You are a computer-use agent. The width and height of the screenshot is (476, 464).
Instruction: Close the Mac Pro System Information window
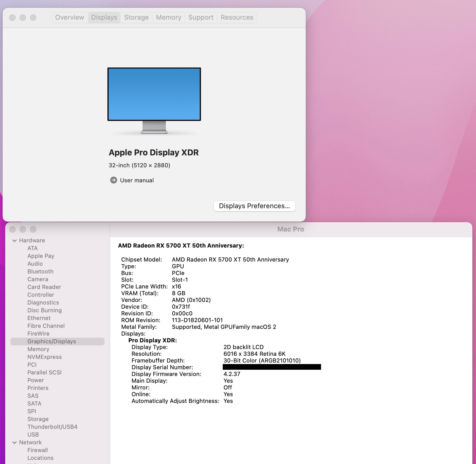coord(12,229)
